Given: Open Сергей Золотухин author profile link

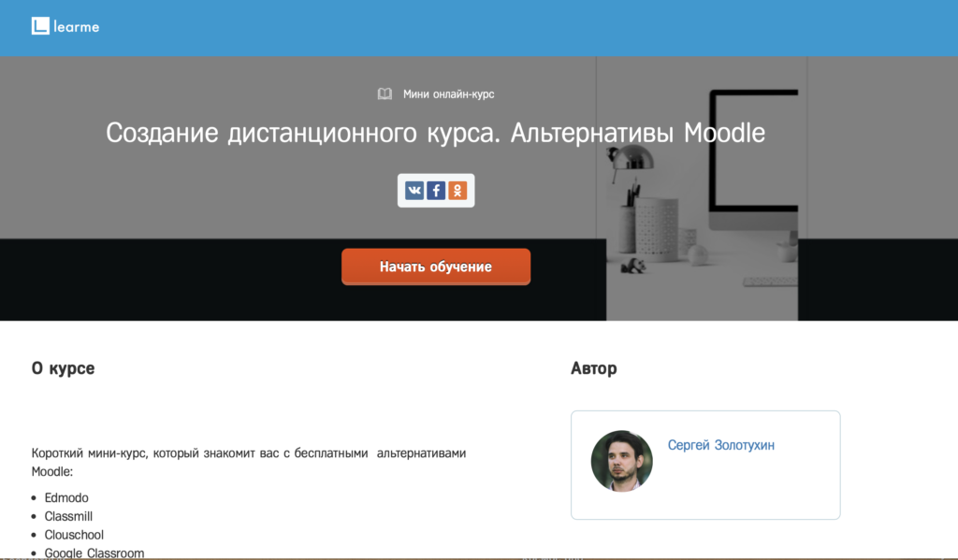Looking at the screenshot, I should pyautogui.click(x=720, y=445).
